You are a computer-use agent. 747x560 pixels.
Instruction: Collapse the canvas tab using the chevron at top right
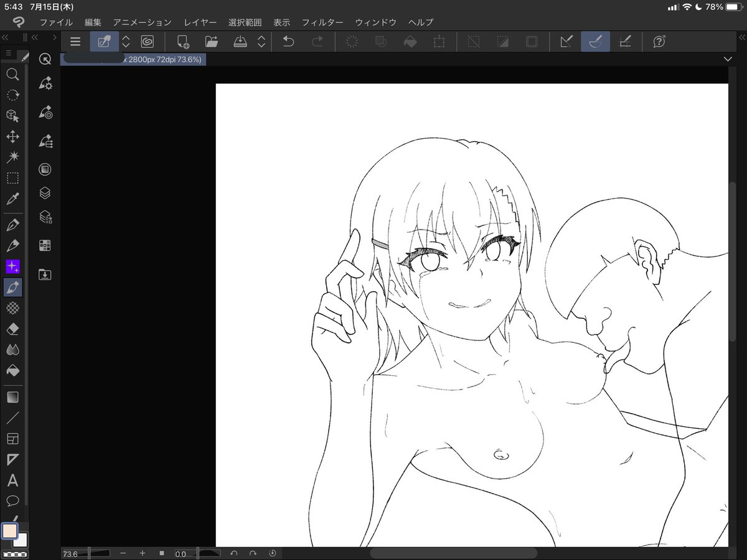pyautogui.click(x=727, y=58)
